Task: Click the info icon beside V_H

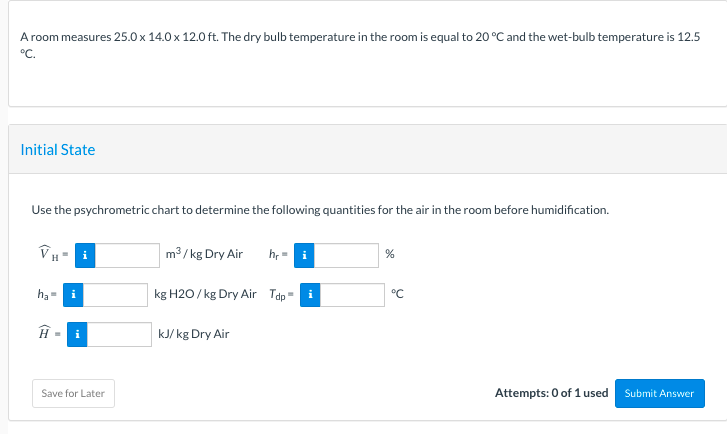Action: point(85,255)
